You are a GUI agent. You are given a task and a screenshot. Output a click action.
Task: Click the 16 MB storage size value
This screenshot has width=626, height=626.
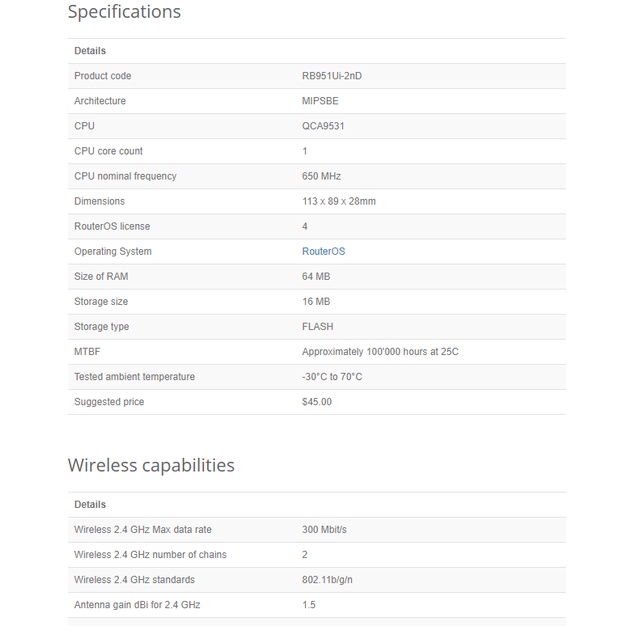click(316, 301)
